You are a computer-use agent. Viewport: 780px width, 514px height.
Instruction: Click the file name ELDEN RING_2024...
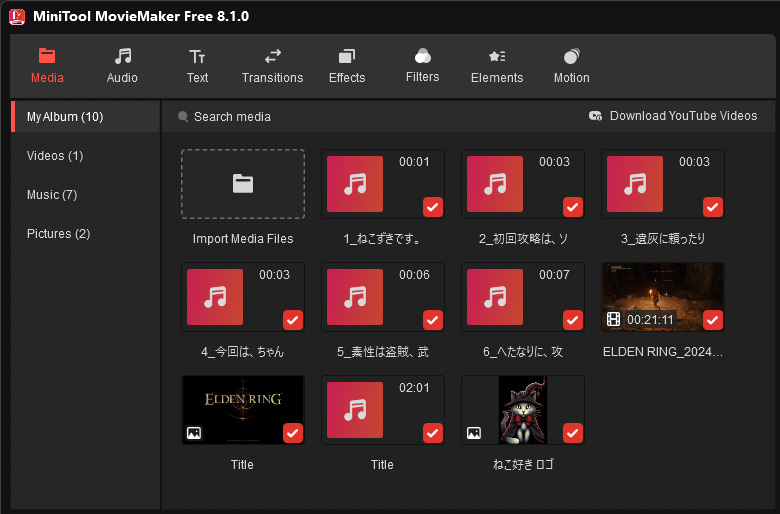tap(663, 352)
